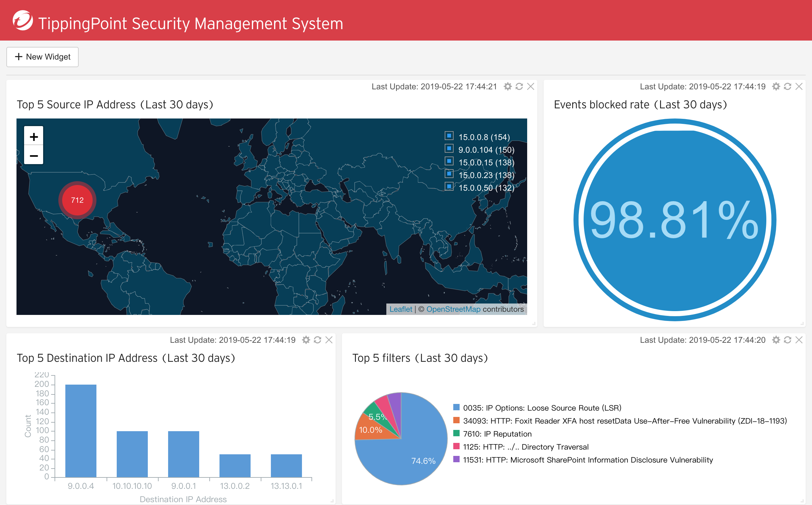Click blue swatch for 0035 IP Options filter
Screen dimensions: 812x505
456,407
